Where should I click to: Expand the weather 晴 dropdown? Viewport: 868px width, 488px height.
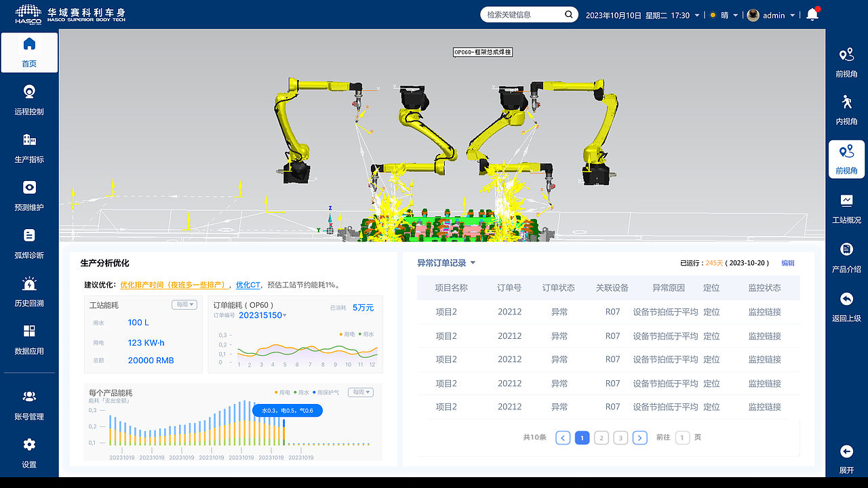735,16
